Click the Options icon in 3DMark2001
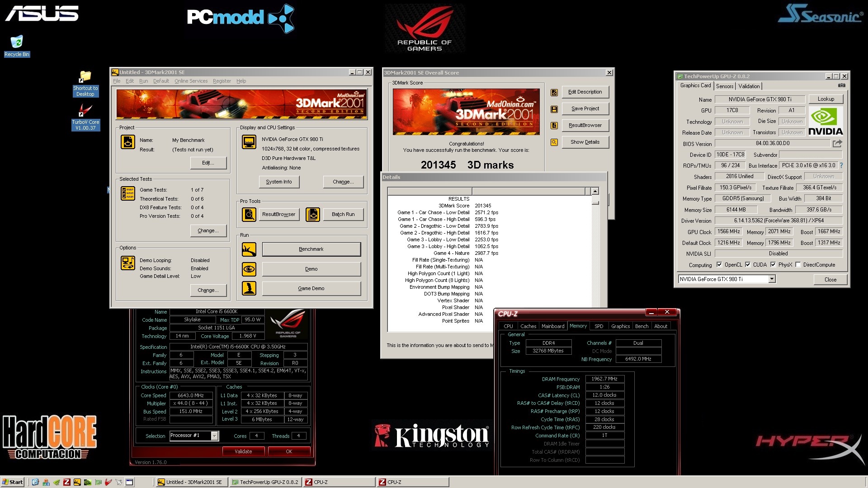 click(128, 263)
